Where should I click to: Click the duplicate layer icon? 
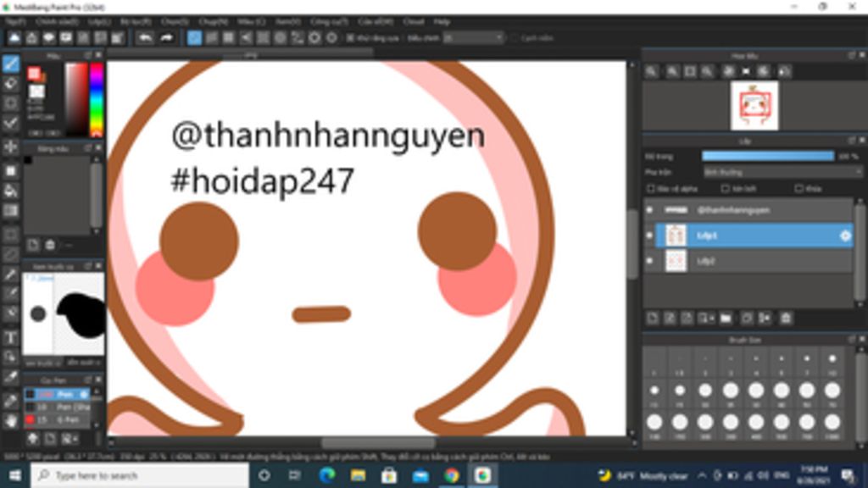(x=747, y=319)
